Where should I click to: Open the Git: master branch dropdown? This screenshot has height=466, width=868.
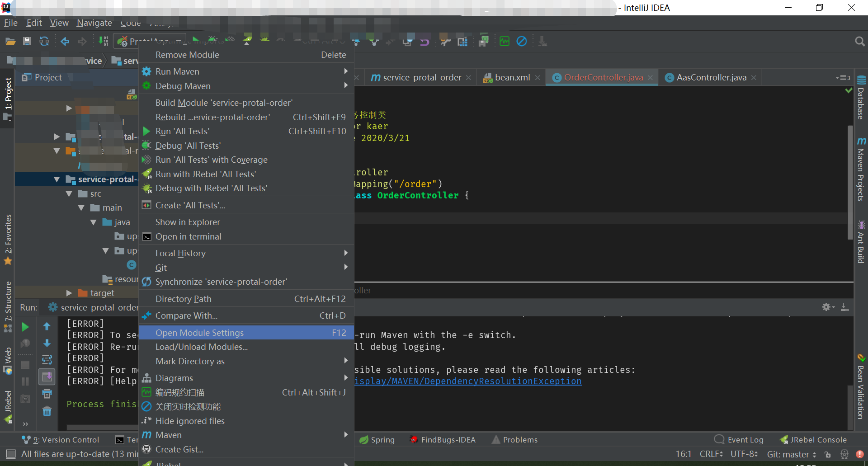[792, 454]
